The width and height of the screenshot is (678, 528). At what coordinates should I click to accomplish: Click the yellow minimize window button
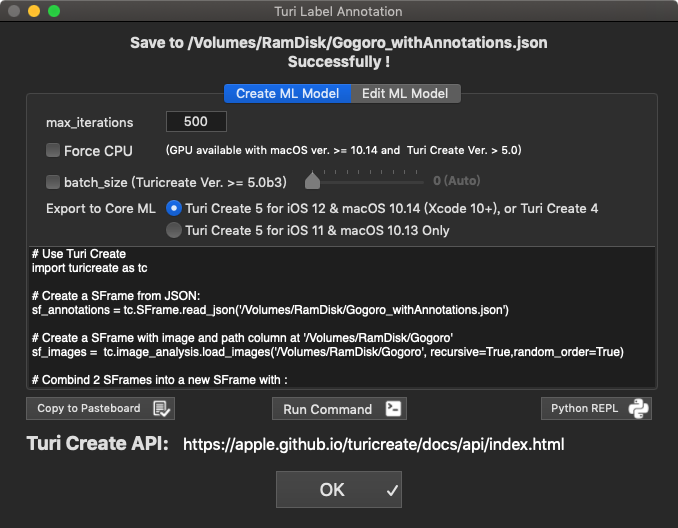(34, 11)
